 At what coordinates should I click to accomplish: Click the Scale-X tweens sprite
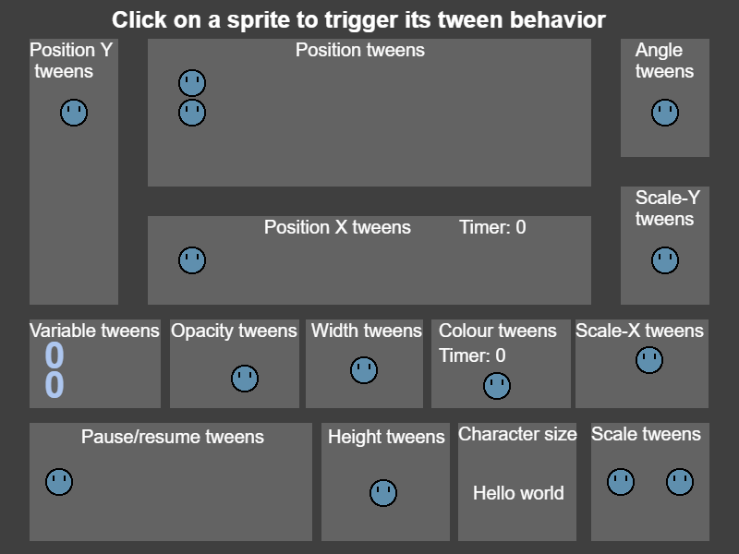tap(649, 360)
